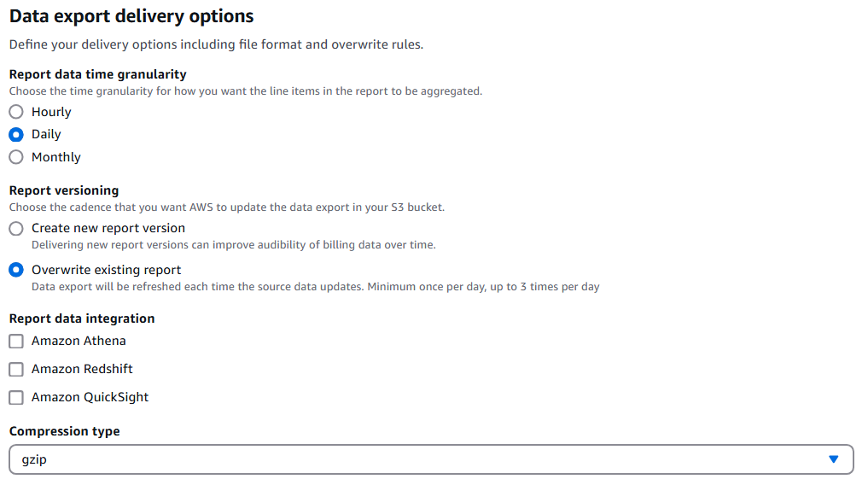Click the 'Amazon QuickSight' label text
The image size is (868, 485).
pyautogui.click(x=90, y=397)
